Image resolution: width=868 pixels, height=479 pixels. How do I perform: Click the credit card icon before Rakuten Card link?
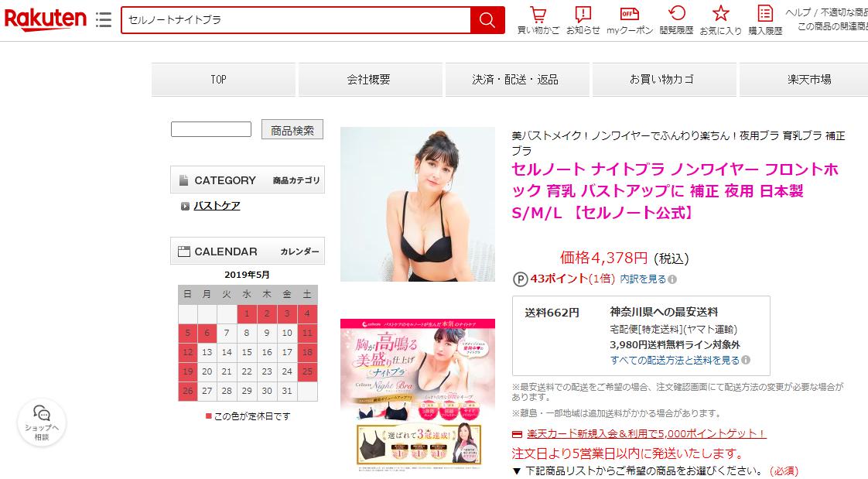click(517, 434)
